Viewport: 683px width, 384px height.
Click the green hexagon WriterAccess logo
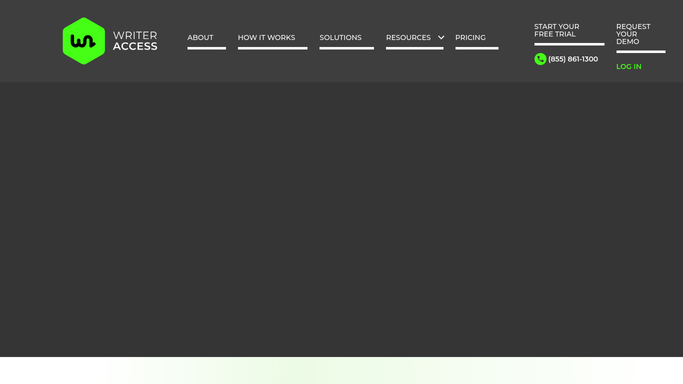pos(84,41)
